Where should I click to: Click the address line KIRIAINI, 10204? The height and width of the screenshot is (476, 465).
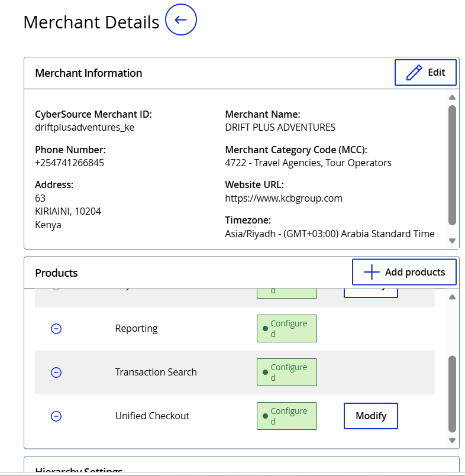[68, 211]
